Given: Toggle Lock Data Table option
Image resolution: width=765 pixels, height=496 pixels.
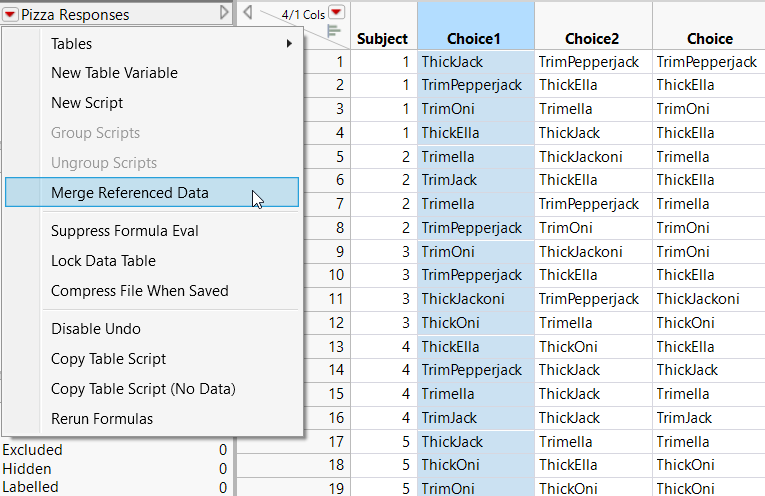Looking at the screenshot, I should coord(103,261).
